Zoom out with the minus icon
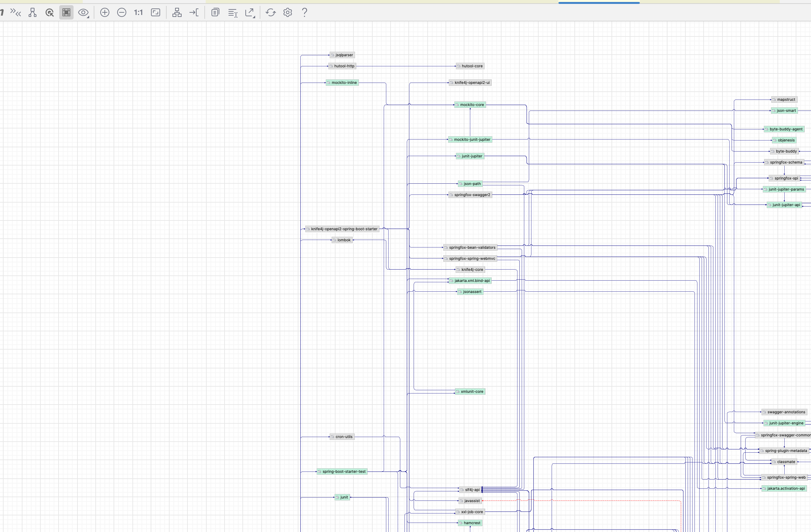 122,13
